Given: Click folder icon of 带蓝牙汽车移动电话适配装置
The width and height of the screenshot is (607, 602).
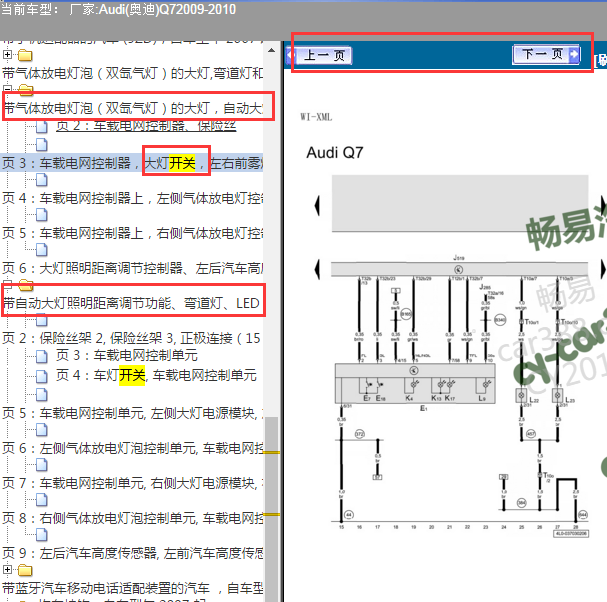Looking at the screenshot, I should (x=25, y=570).
